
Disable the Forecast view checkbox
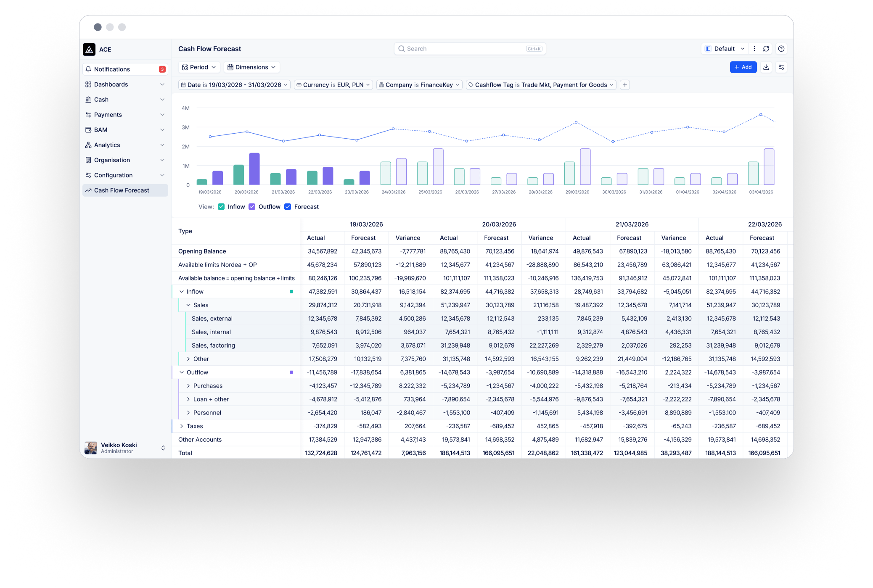point(288,207)
